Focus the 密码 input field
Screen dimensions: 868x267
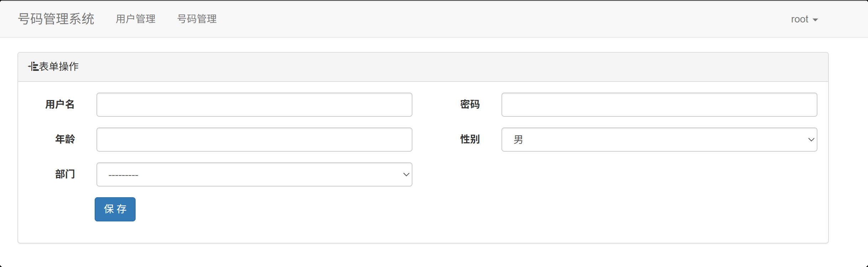click(659, 105)
